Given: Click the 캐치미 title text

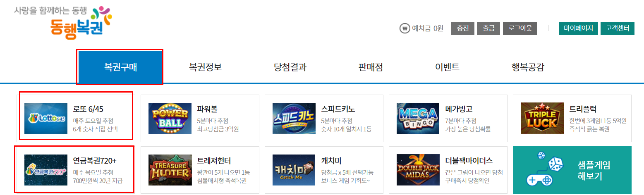Looking at the screenshot, I should pyautogui.click(x=331, y=161).
